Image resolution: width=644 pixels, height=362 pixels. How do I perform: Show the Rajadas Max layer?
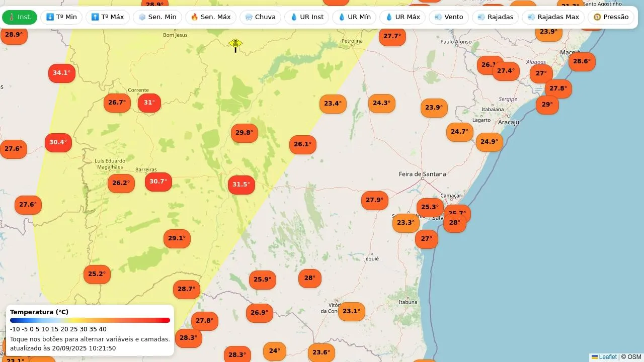(553, 17)
